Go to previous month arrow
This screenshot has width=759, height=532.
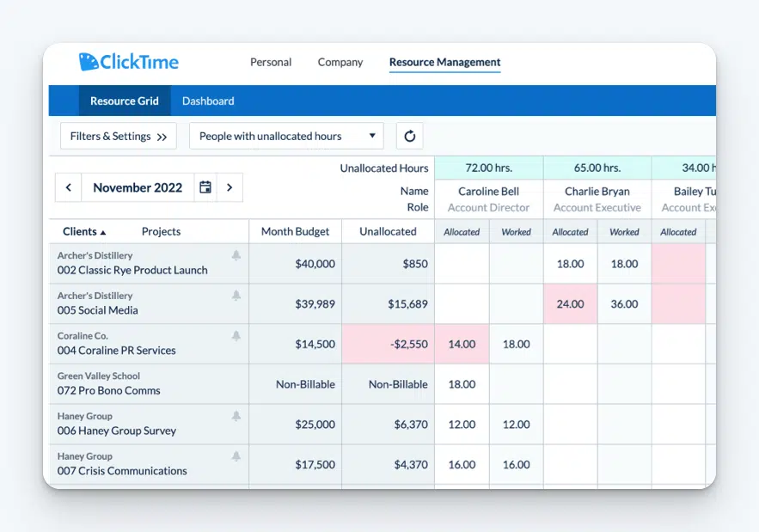coord(69,187)
